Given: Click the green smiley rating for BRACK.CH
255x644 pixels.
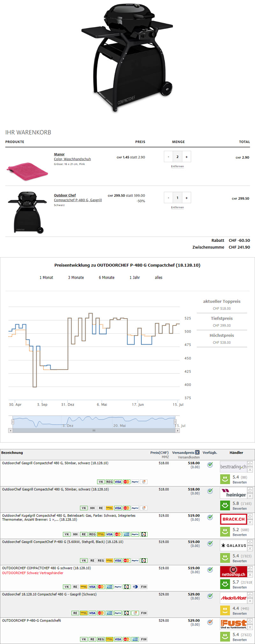Looking at the screenshot, I should click(225, 531).
